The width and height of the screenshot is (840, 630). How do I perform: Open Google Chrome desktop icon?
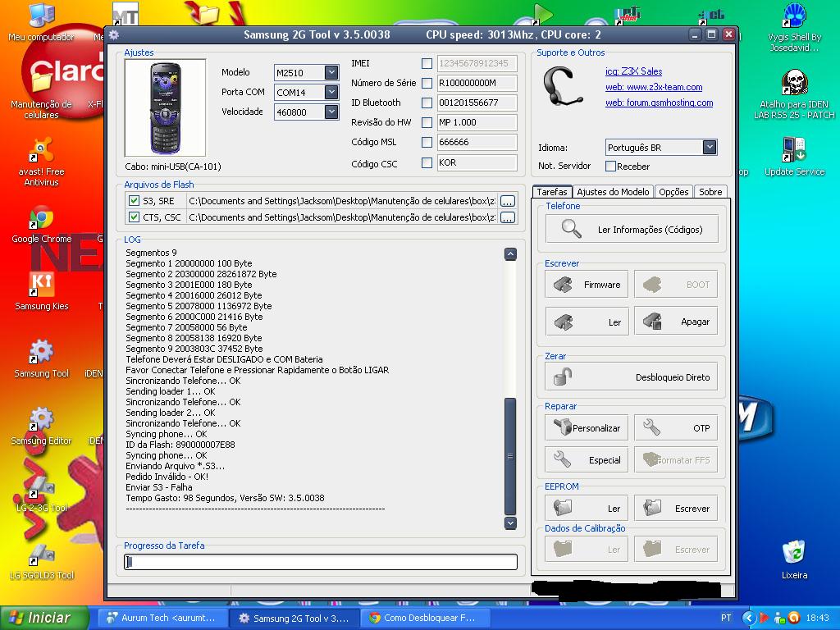click(x=41, y=225)
